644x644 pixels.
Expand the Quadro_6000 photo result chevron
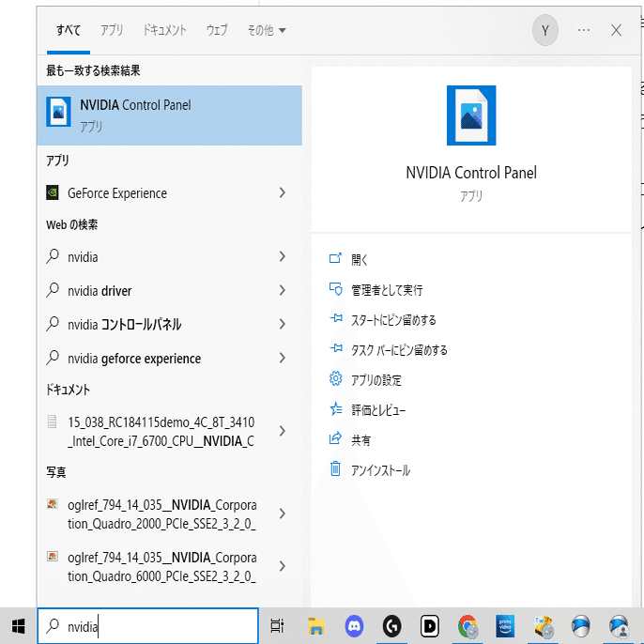[283, 566]
